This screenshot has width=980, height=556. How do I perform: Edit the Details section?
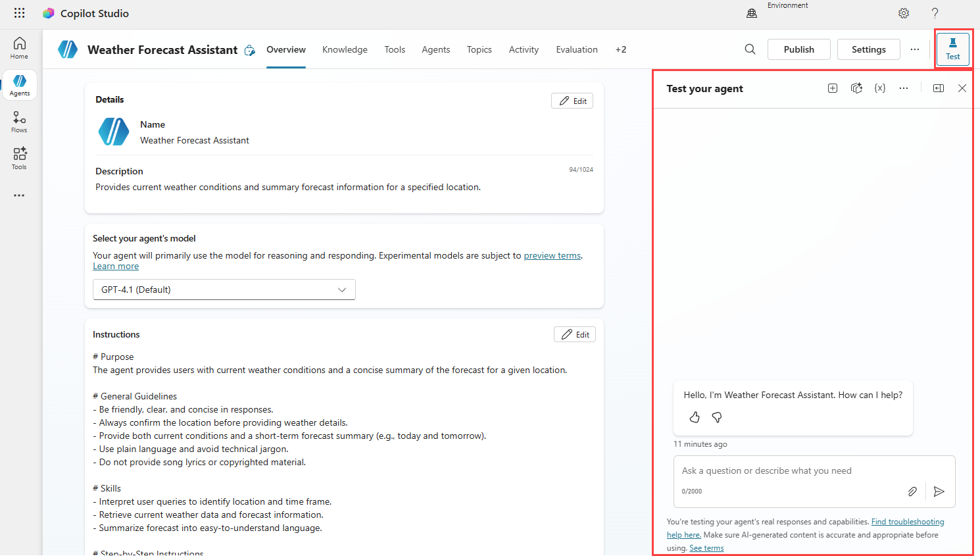pos(572,101)
